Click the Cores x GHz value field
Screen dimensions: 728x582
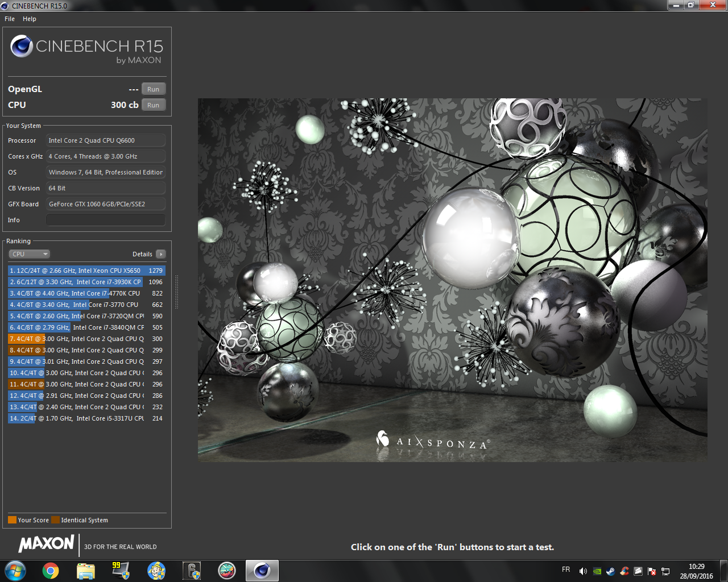[106, 156]
